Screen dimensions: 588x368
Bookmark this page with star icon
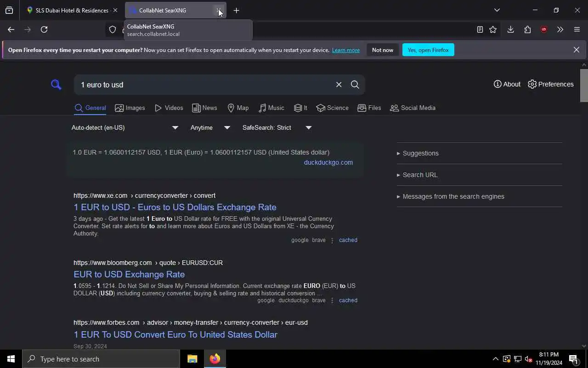[493, 29]
